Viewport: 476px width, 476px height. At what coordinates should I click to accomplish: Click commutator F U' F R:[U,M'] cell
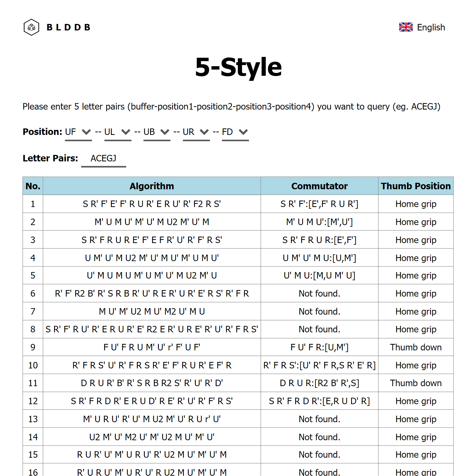click(319, 347)
